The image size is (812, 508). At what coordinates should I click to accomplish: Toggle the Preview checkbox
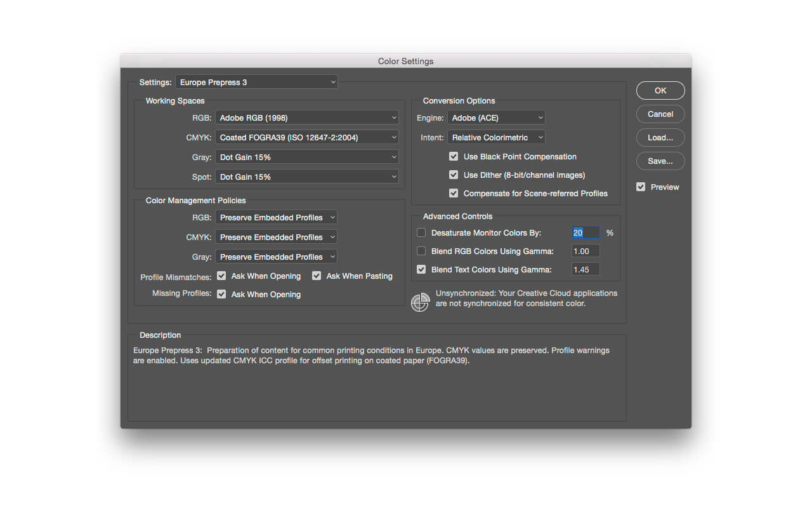click(641, 187)
